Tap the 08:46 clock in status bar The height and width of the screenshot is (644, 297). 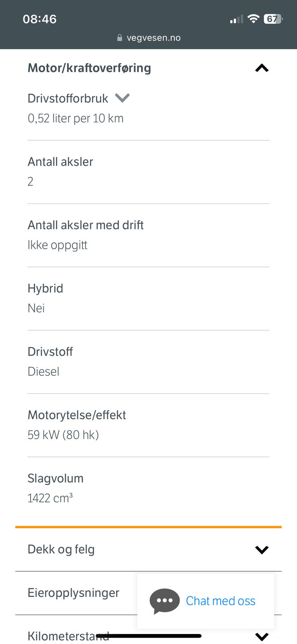pyautogui.click(x=39, y=19)
